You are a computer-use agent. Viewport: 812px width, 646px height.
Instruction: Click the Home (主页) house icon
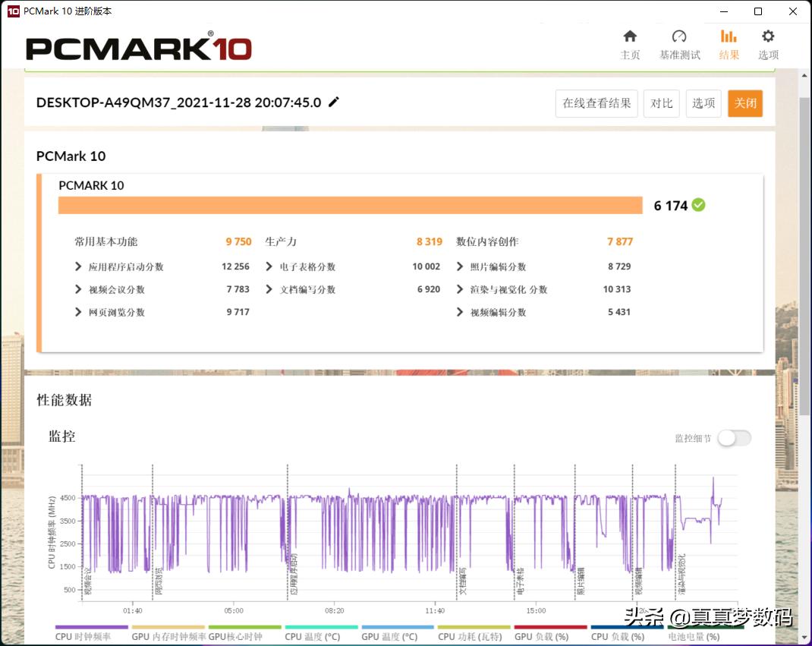click(630, 37)
